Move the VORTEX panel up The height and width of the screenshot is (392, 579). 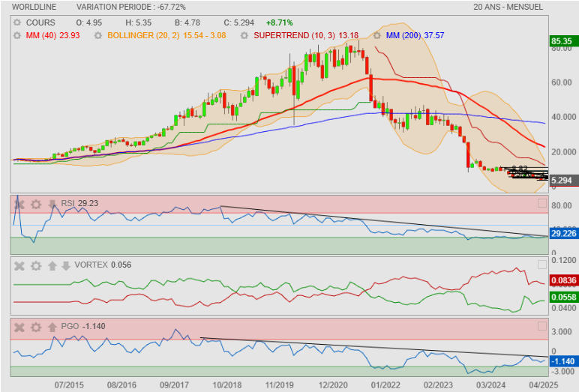pos(52,266)
